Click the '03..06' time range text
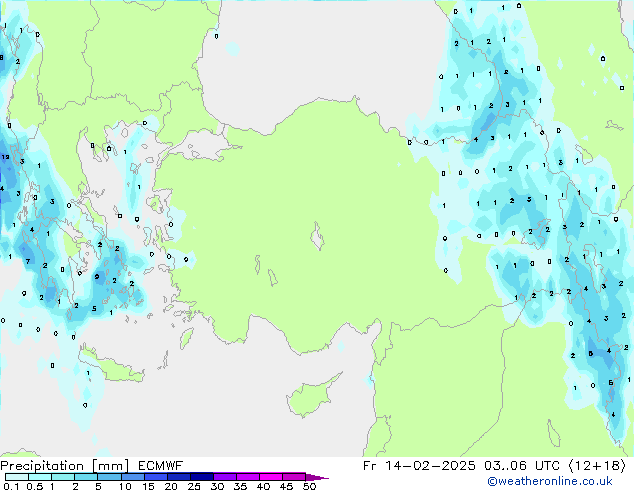Image resolution: width=634 pixels, height=490 pixels. pos(506,466)
